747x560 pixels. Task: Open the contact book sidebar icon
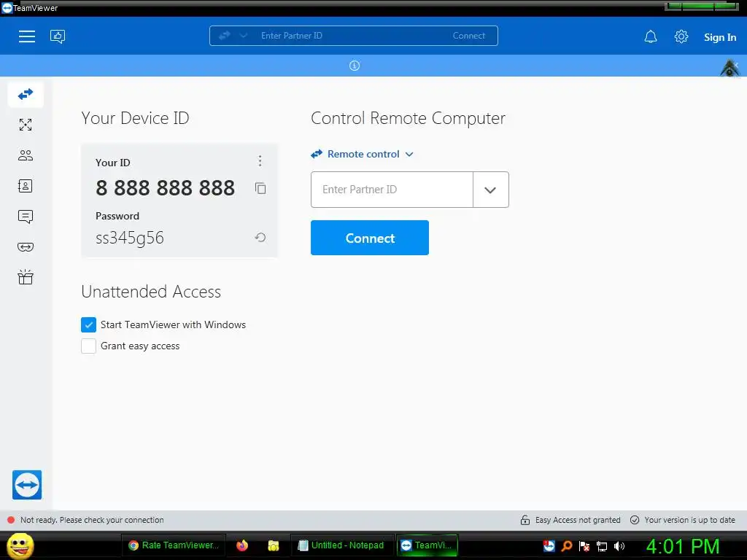[26, 186]
